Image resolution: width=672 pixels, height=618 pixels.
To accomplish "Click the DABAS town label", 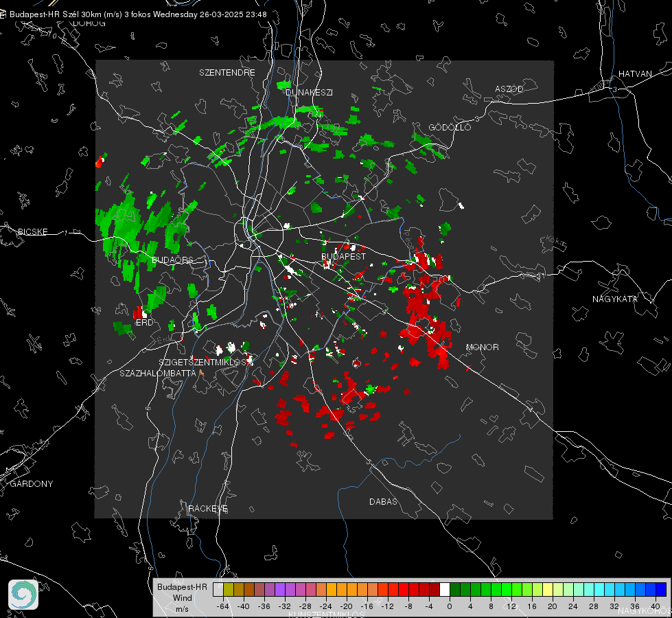I will click(x=383, y=501).
